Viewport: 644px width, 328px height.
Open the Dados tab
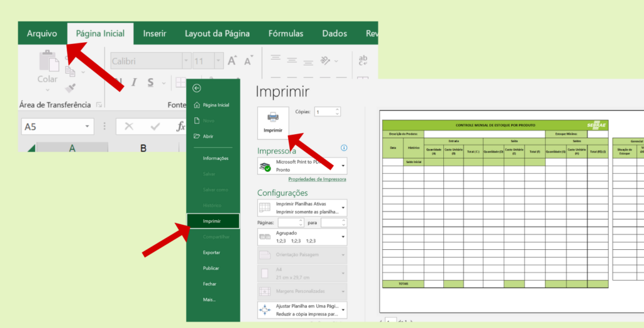[335, 34]
